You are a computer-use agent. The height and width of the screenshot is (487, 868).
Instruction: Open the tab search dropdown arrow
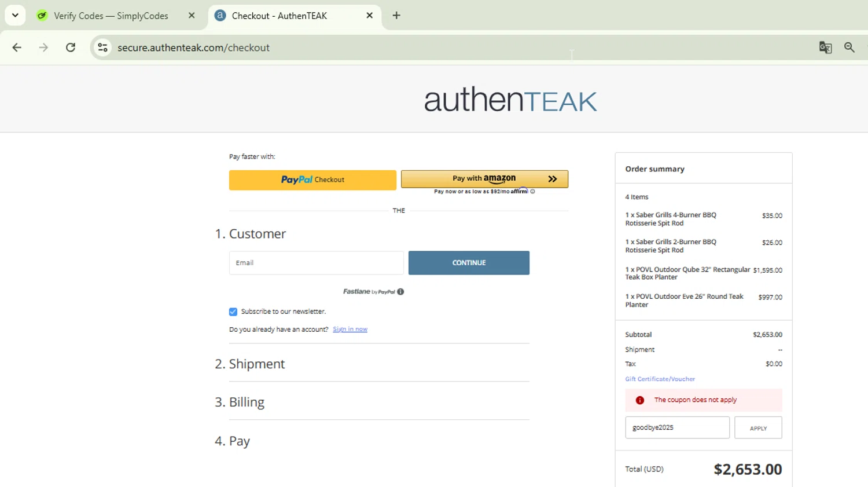click(x=15, y=16)
